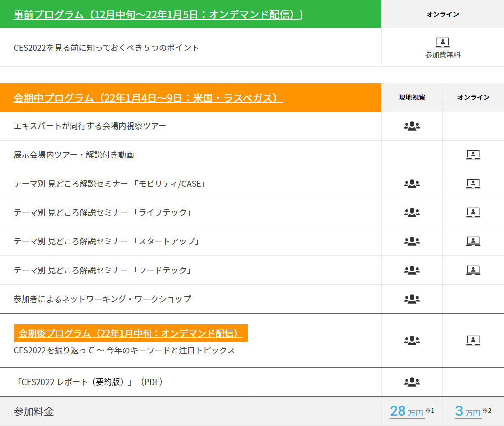The image size is (504, 426).
Task: Click the 3万円 price link
Action: [x=468, y=411]
